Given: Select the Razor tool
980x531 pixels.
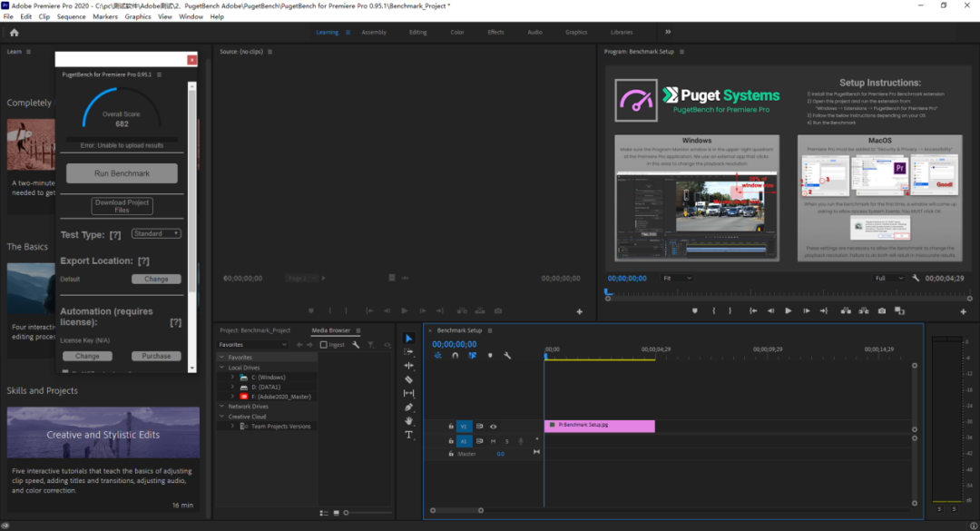Looking at the screenshot, I should [408, 379].
